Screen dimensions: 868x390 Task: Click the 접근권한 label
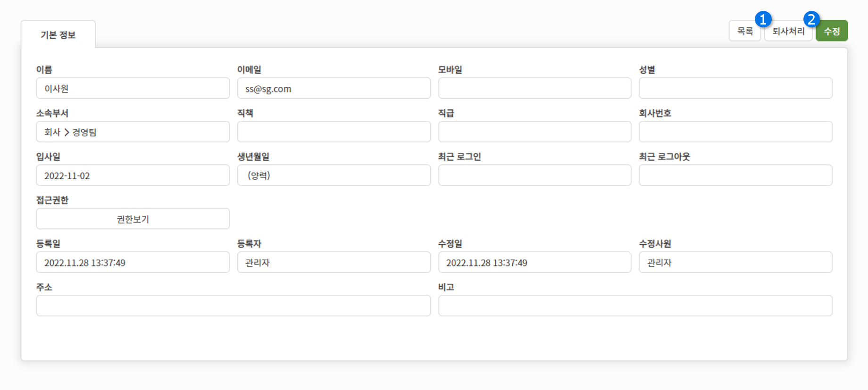tap(52, 200)
